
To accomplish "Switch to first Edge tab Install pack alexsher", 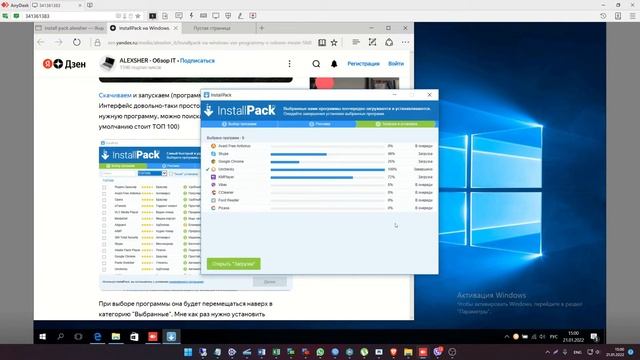I will click(70, 28).
